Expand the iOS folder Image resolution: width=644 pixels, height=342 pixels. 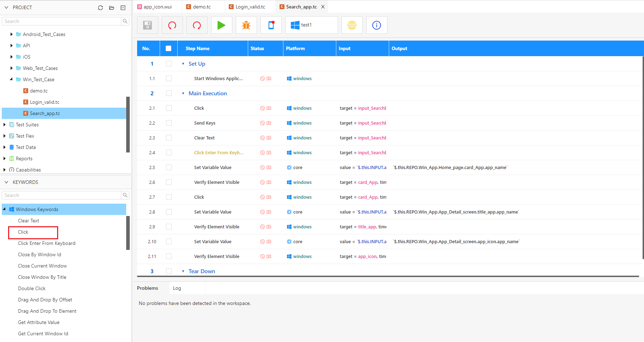tap(11, 57)
